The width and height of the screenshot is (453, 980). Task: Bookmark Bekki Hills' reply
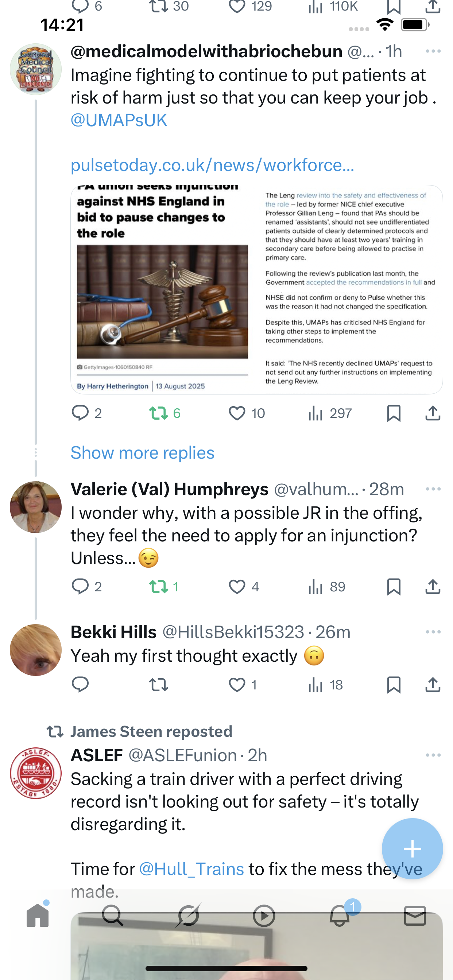click(x=394, y=685)
